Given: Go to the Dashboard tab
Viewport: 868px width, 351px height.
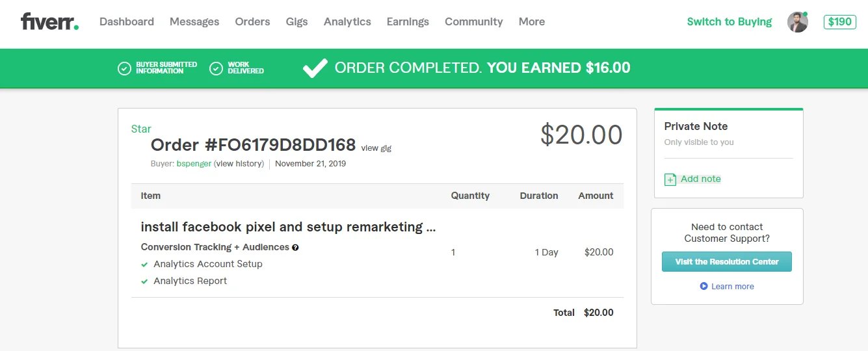Looking at the screenshot, I should [127, 21].
